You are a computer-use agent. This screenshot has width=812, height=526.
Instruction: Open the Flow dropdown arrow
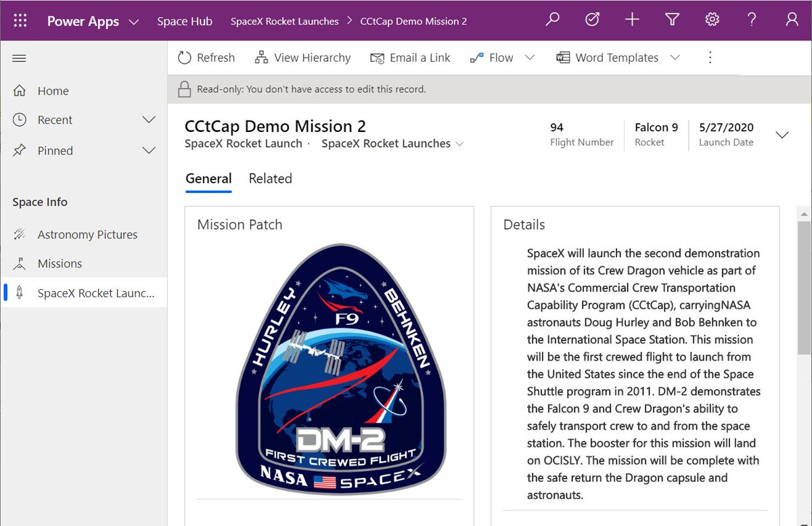pos(530,58)
